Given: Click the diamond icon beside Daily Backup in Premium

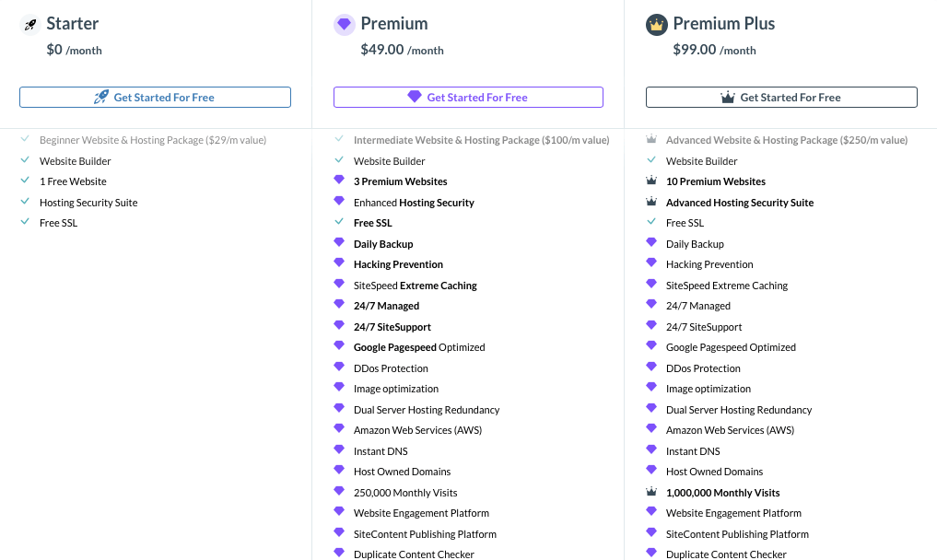Looking at the screenshot, I should pos(339,242).
